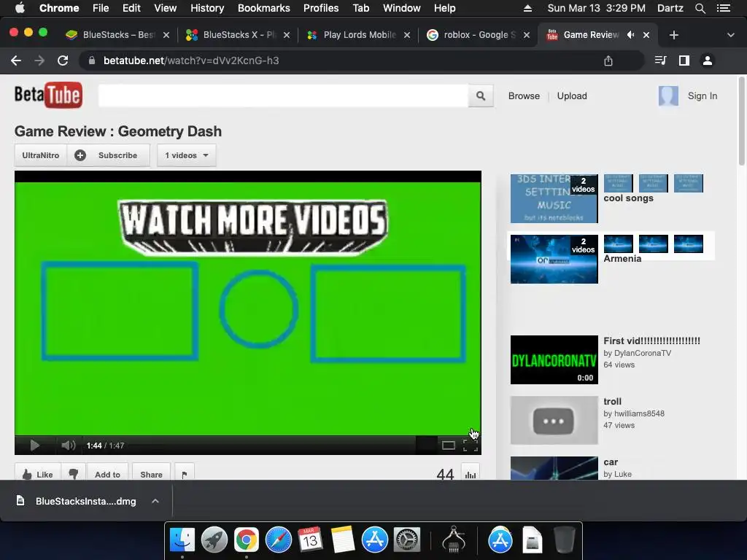Enter fullscreen in the video player
Image resolution: width=747 pixels, height=560 pixels.
pyautogui.click(x=471, y=446)
